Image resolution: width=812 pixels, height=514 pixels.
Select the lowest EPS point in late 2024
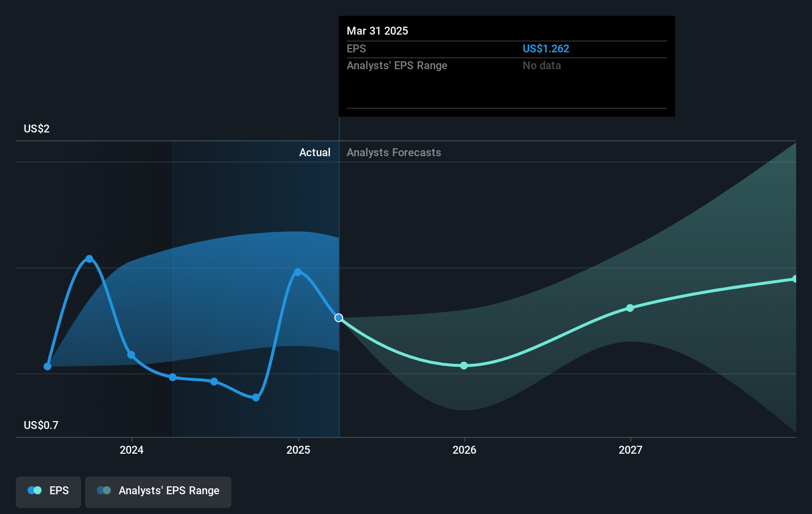tap(256, 397)
